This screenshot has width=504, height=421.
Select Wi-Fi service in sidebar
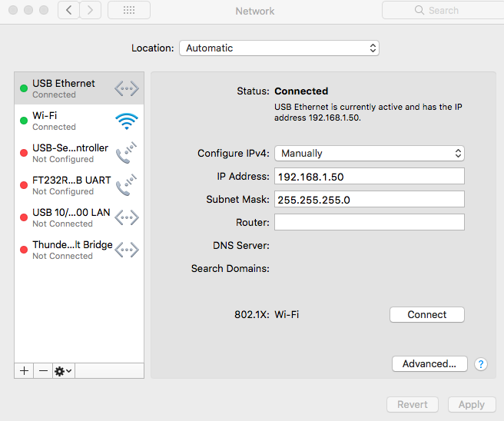[x=79, y=121]
